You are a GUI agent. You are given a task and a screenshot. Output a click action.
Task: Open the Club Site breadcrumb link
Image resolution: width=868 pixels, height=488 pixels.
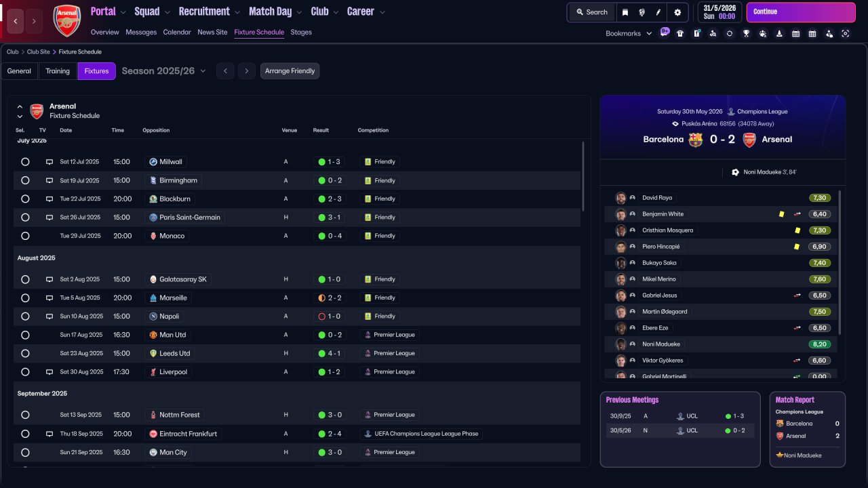point(38,52)
